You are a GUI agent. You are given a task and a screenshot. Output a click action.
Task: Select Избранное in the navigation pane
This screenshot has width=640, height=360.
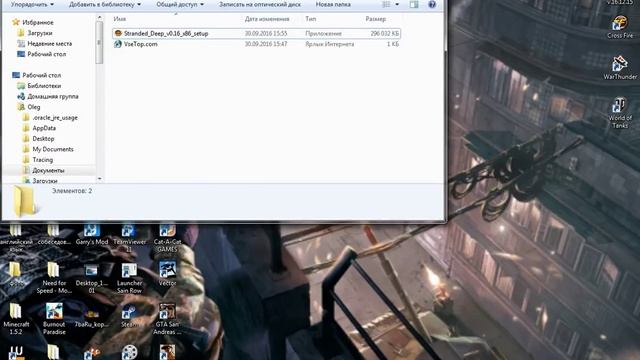[x=33, y=22]
